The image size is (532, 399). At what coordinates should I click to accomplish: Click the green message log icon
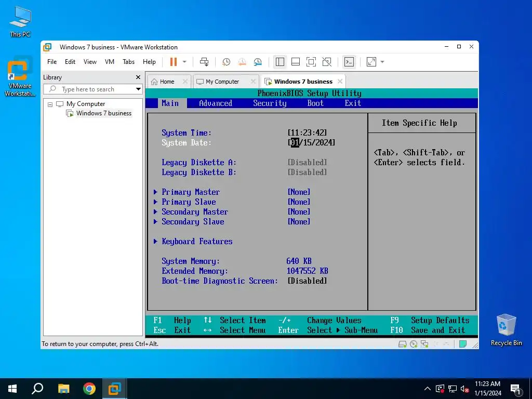(462, 344)
